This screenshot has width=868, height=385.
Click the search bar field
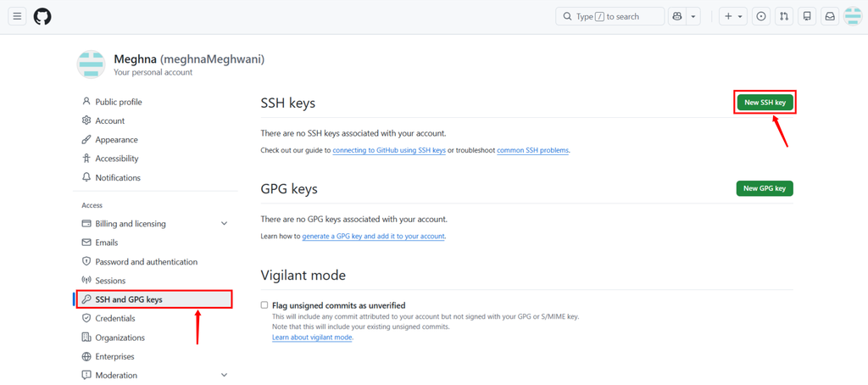tap(610, 17)
